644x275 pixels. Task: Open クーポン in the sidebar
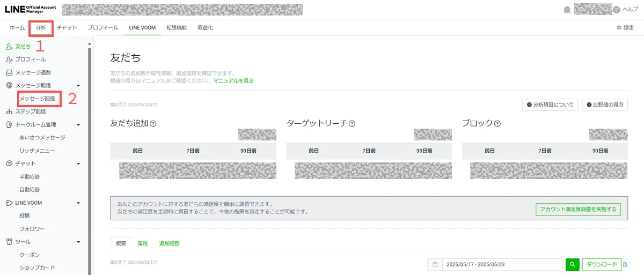pos(30,255)
